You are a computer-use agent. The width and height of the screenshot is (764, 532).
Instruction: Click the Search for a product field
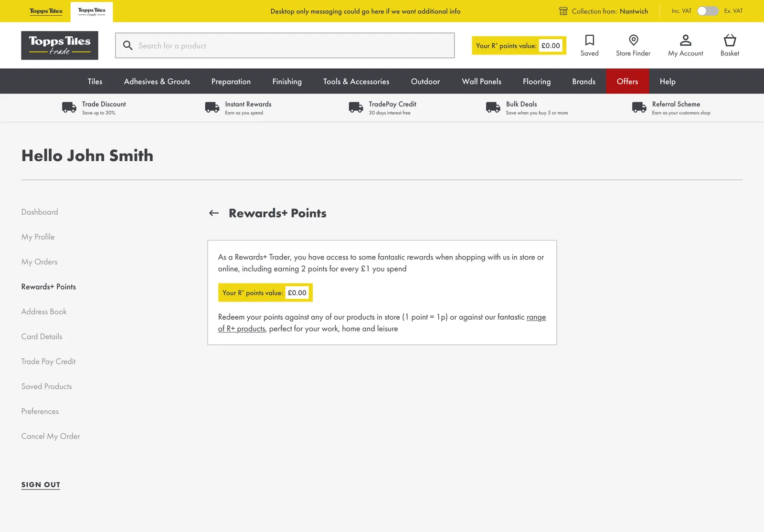(285, 45)
